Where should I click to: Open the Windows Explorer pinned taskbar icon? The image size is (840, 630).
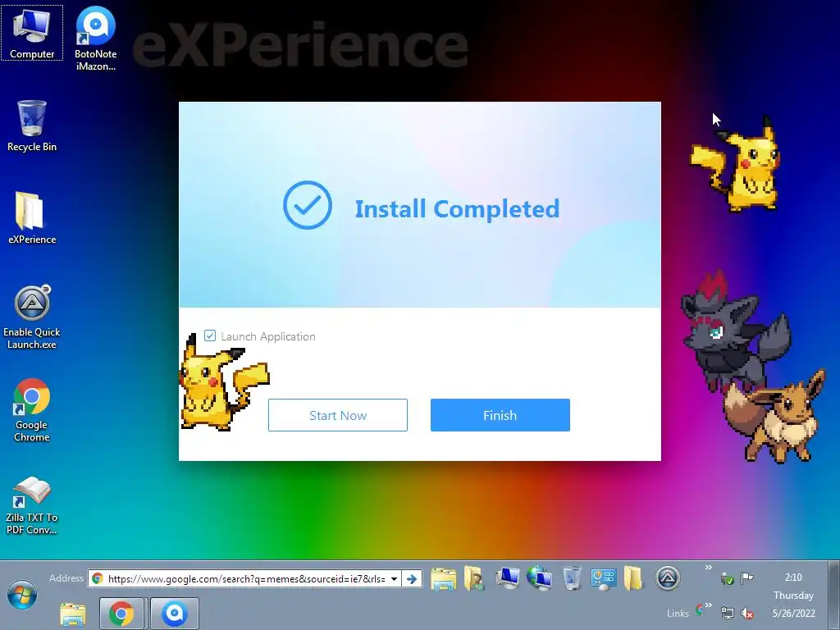tap(72, 614)
